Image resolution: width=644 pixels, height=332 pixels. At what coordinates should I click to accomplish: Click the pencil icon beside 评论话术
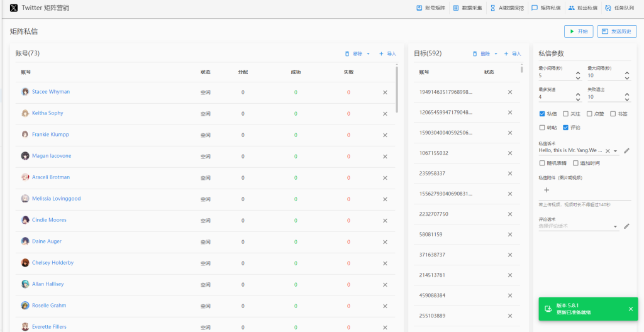pyautogui.click(x=626, y=226)
